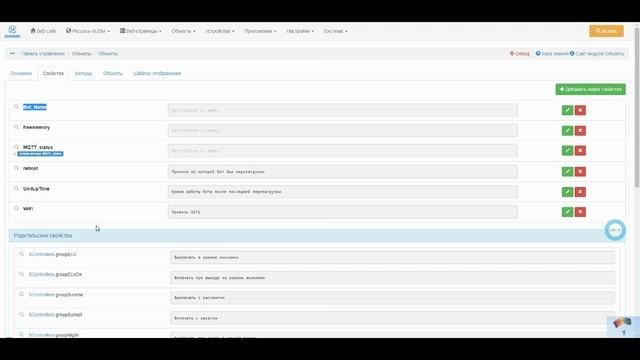Click the magnifier icon next to WiFi
This screenshot has width=640, height=360.
(16, 209)
